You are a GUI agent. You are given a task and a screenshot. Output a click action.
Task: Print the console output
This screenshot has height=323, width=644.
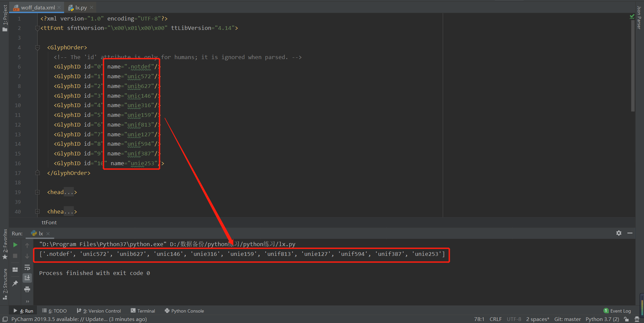point(28,289)
